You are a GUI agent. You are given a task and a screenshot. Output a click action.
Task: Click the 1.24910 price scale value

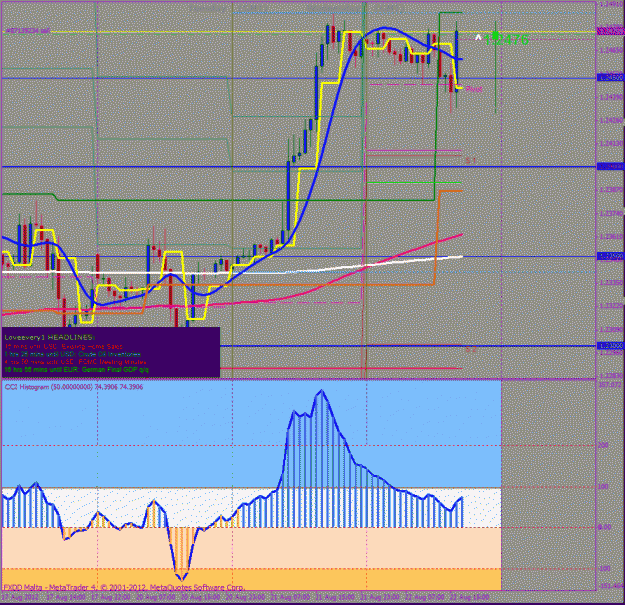click(x=611, y=4)
